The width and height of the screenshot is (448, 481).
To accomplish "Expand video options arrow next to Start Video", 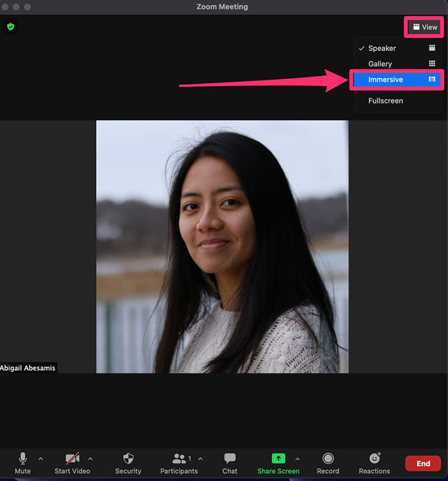I will click(x=90, y=459).
